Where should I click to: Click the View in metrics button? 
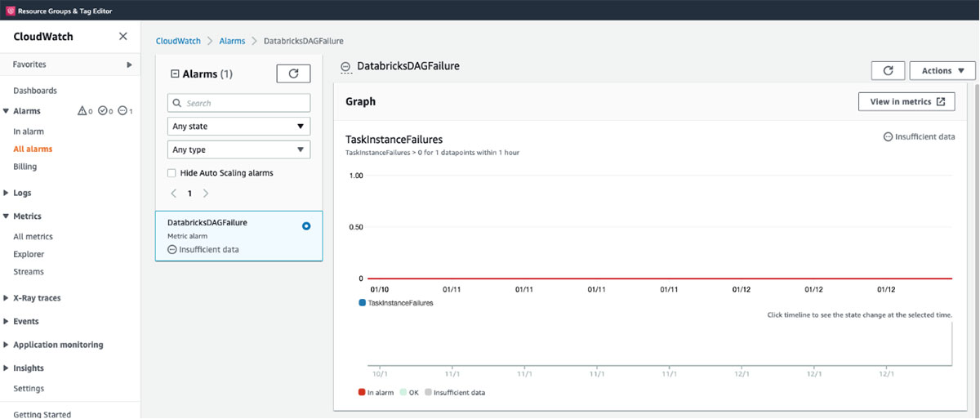906,101
